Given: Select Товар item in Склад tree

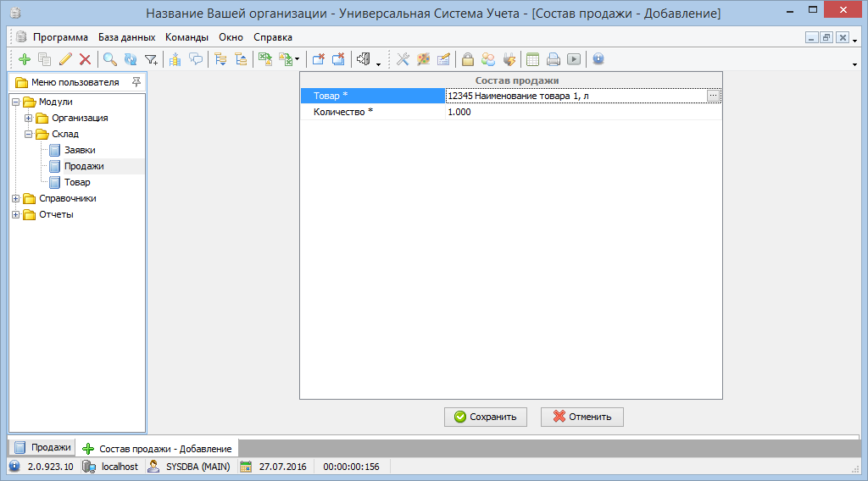Looking at the screenshot, I should click(77, 182).
